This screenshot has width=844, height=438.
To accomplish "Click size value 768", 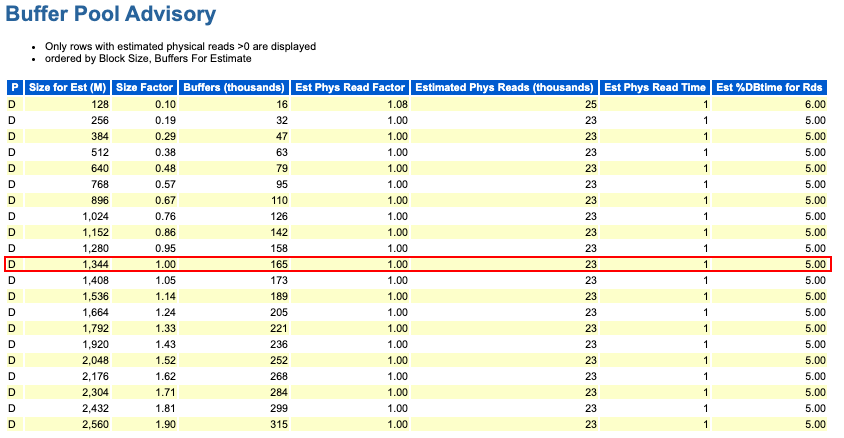I will (x=100, y=184).
